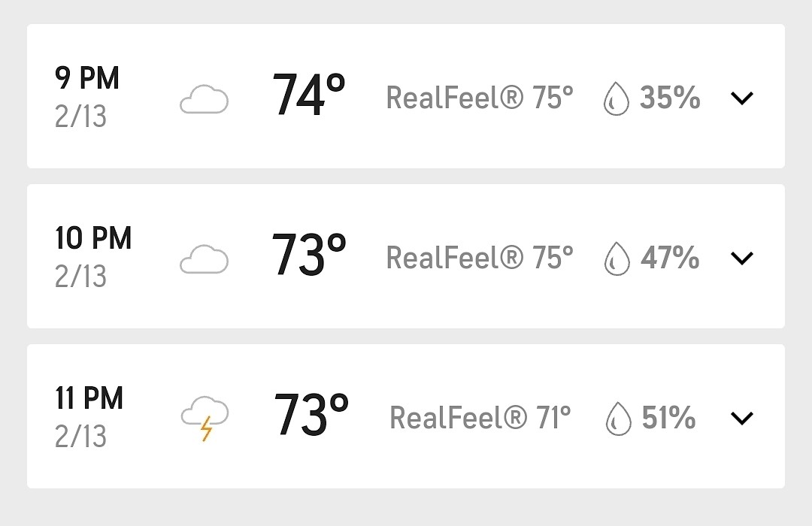The width and height of the screenshot is (812, 526).
Task: Click RealFeel 75° in the 10 PM row
Action: [x=480, y=258]
